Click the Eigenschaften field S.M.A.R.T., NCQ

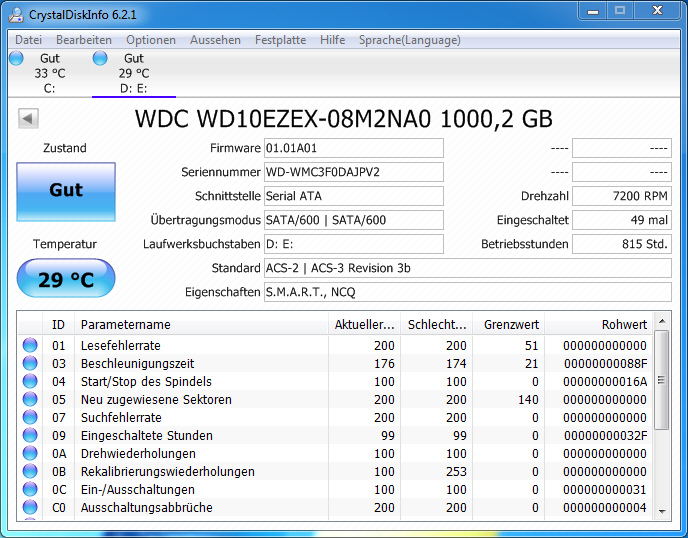468,292
